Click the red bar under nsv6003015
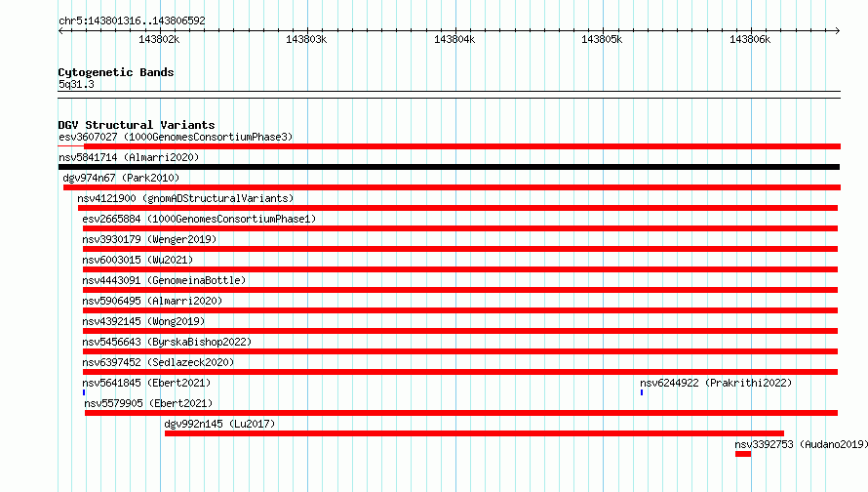868x492 pixels. point(460,269)
